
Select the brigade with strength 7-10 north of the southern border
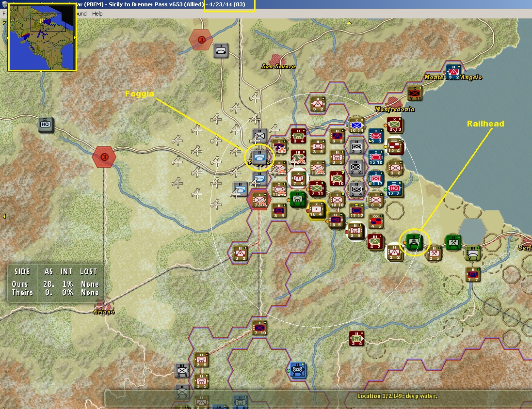click(259, 328)
